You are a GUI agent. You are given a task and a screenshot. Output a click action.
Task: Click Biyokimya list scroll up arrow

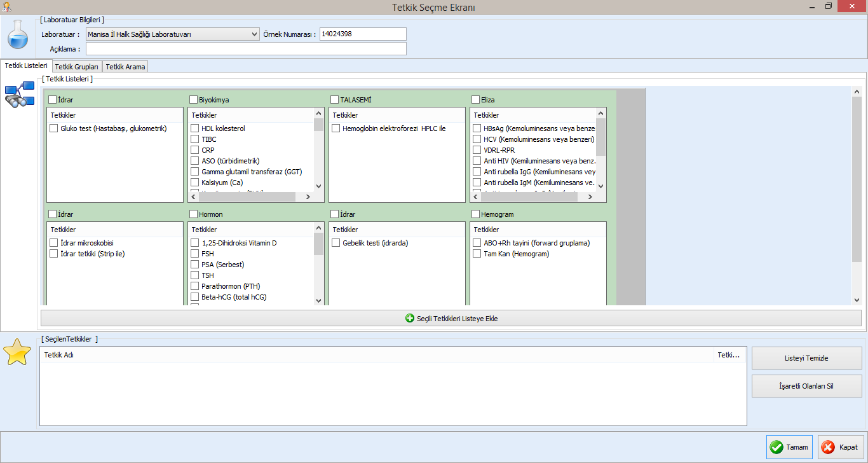tap(319, 113)
